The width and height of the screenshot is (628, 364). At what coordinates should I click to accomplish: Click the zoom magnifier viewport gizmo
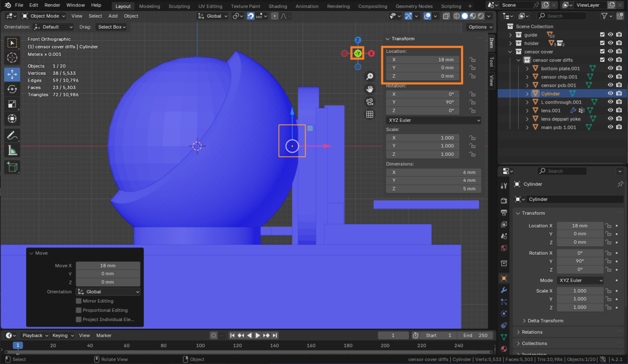point(369,76)
